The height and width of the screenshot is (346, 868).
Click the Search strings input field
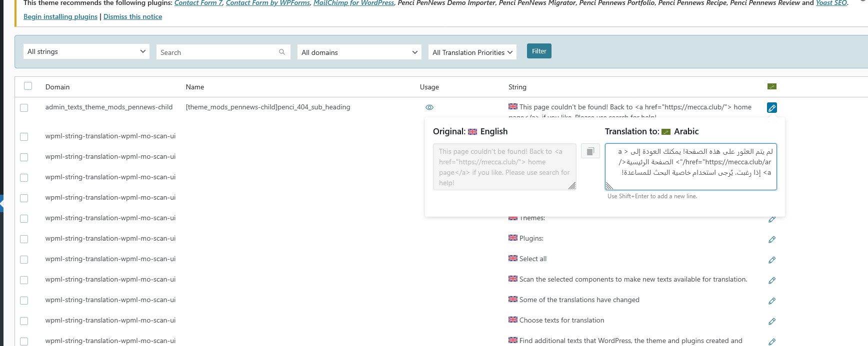[218, 52]
